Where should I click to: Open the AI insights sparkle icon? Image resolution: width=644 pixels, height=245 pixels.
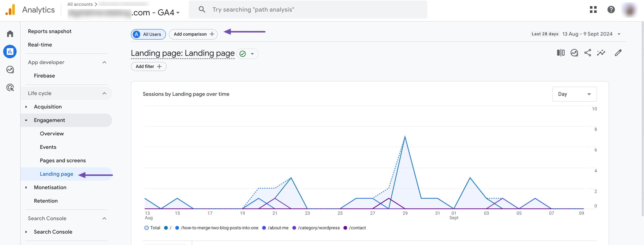(601, 53)
